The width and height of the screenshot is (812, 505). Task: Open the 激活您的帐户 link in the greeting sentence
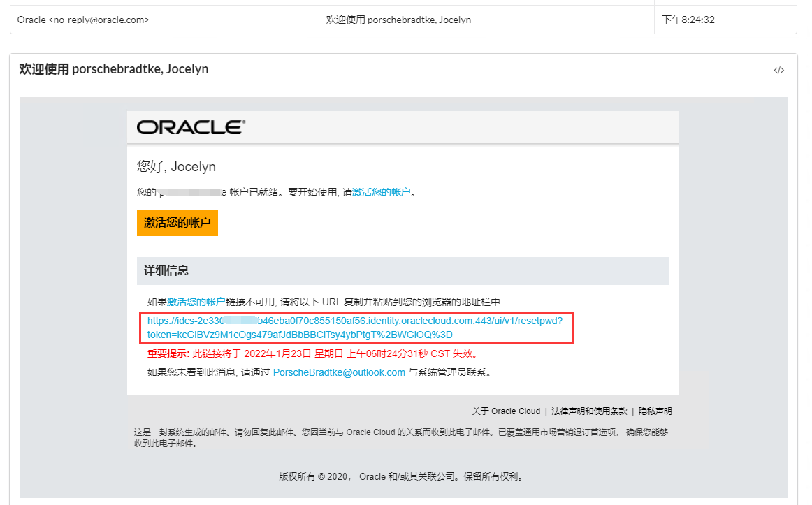[x=381, y=193]
